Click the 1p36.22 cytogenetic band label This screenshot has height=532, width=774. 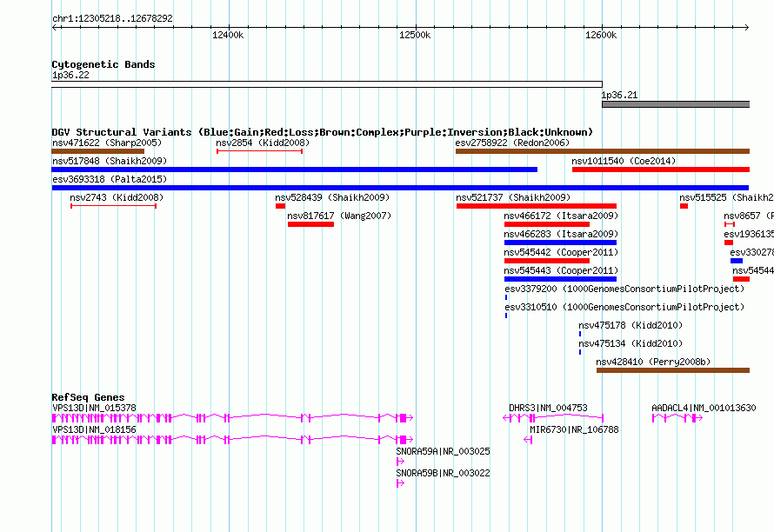[x=70, y=75]
